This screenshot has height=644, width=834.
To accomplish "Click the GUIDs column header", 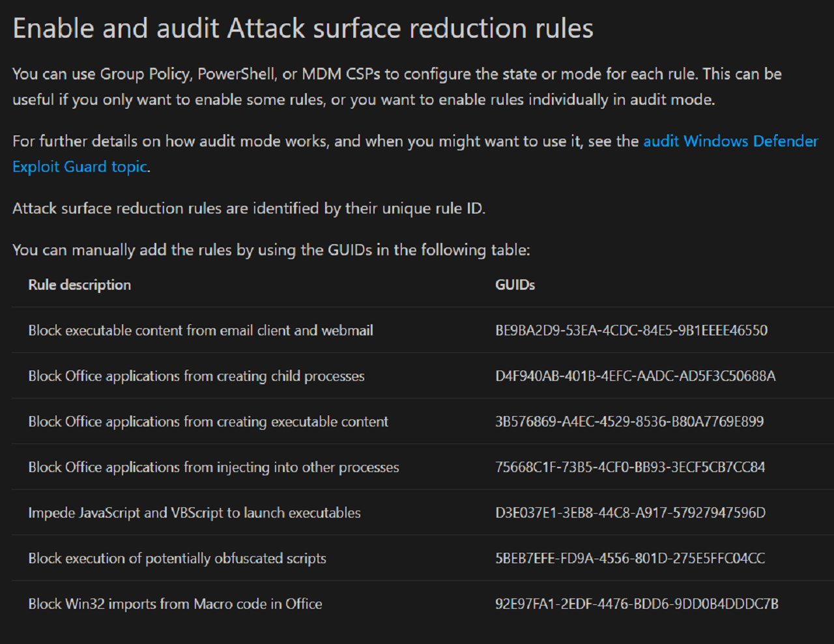I will tap(515, 285).
